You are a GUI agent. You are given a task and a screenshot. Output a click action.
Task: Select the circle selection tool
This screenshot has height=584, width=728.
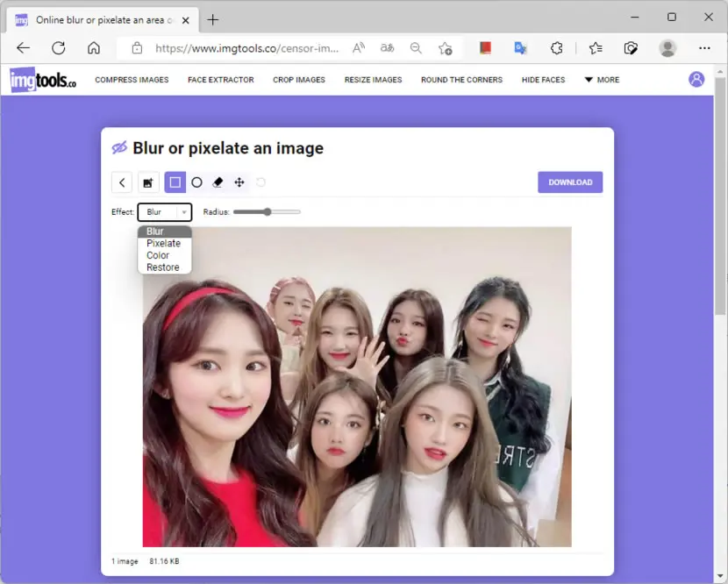coord(196,182)
